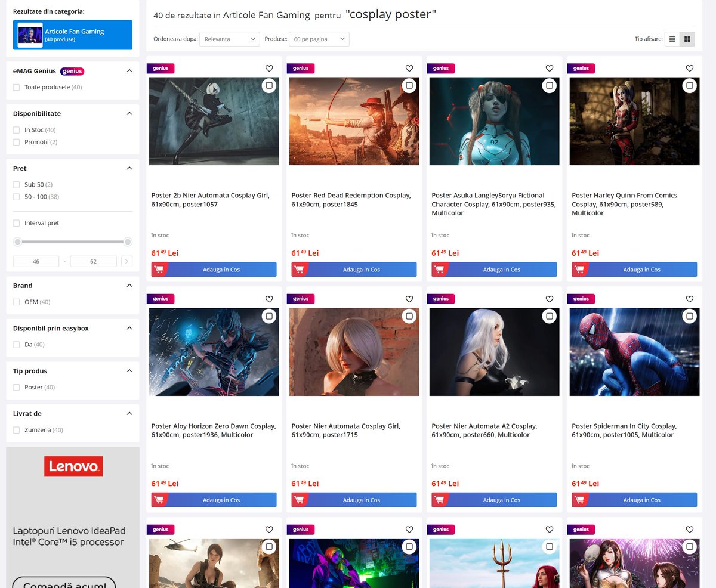Tick compare checkbox on Asuka Langley poster
The height and width of the screenshot is (588, 716).
pyautogui.click(x=550, y=86)
